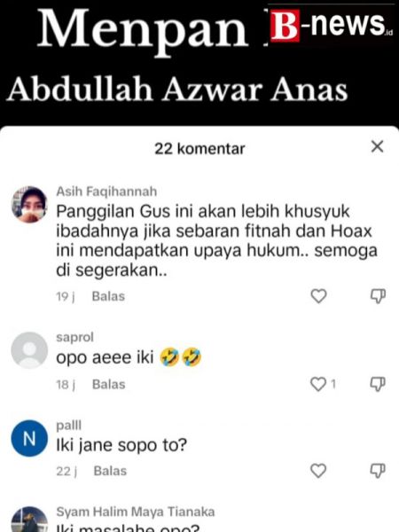Close the 22 komentar panel
The width and height of the screenshot is (399, 532).
click(x=377, y=146)
